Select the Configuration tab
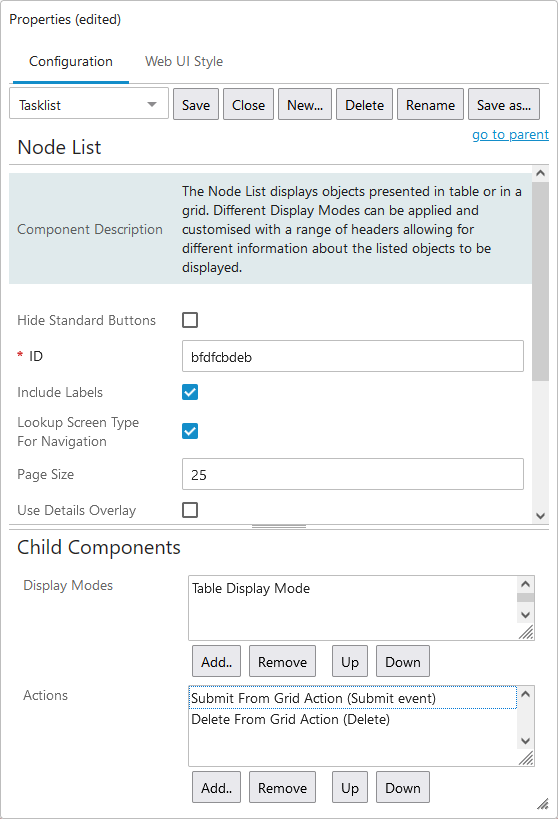This screenshot has height=819, width=558. point(71,61)
